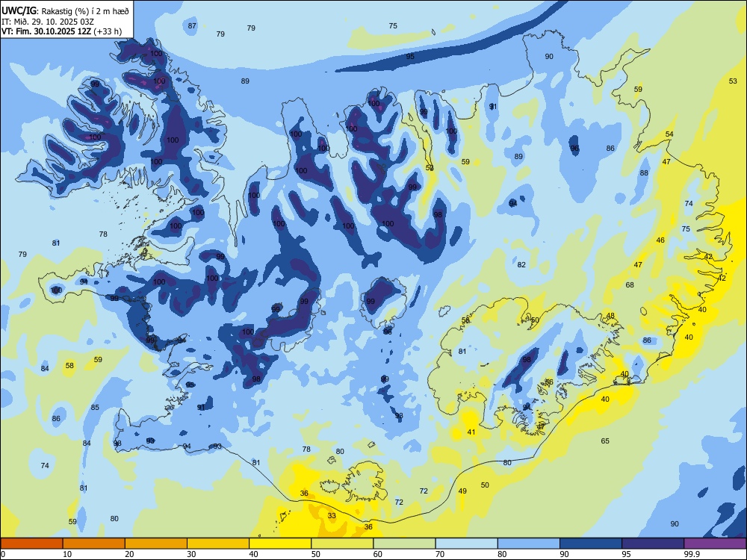Choose the 70–80 pale blue legend swatch
The height and width of the screenshot is (560, 747).
coord(466,544)
